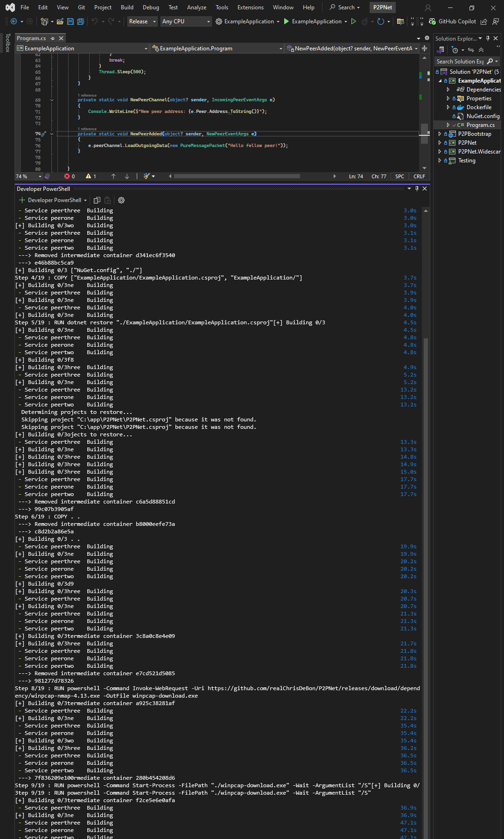Navigate backward with the toolbar back arrow
Image resolution: width=504 pixels, height=839 pixels.
point(14,21)
